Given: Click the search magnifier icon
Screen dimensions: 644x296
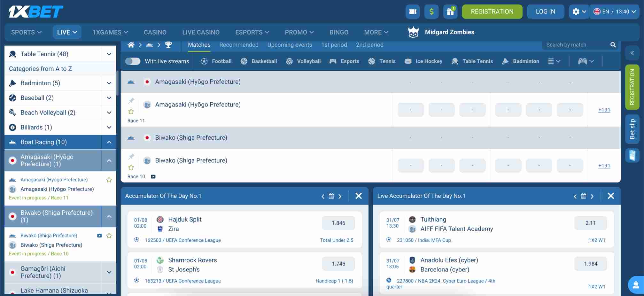Looking at the screenshot, I should click(613, 45).
